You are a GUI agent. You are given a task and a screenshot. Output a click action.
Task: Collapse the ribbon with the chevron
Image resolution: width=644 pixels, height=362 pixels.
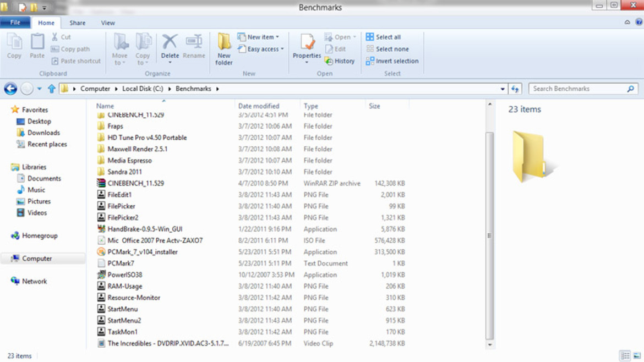(x=627, y=23)
